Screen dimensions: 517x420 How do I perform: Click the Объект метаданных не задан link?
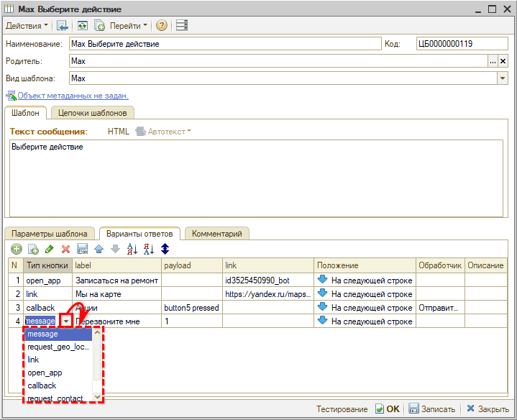73,96
